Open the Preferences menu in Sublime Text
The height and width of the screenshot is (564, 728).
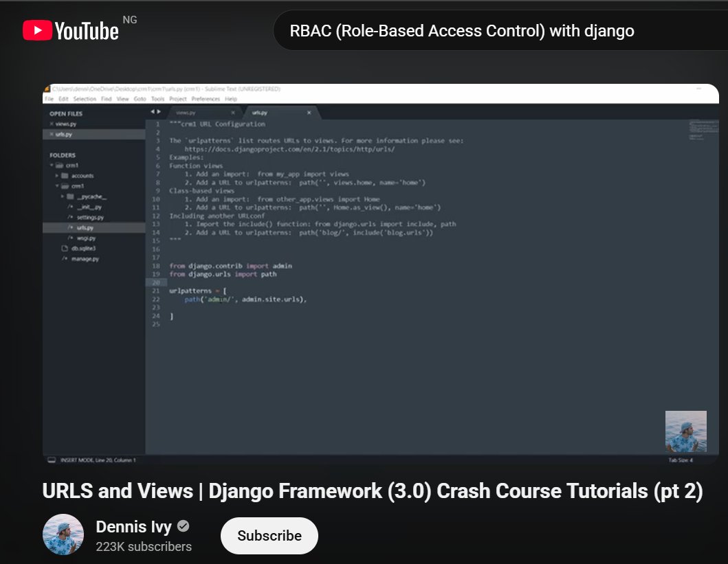tap(206, 99)
